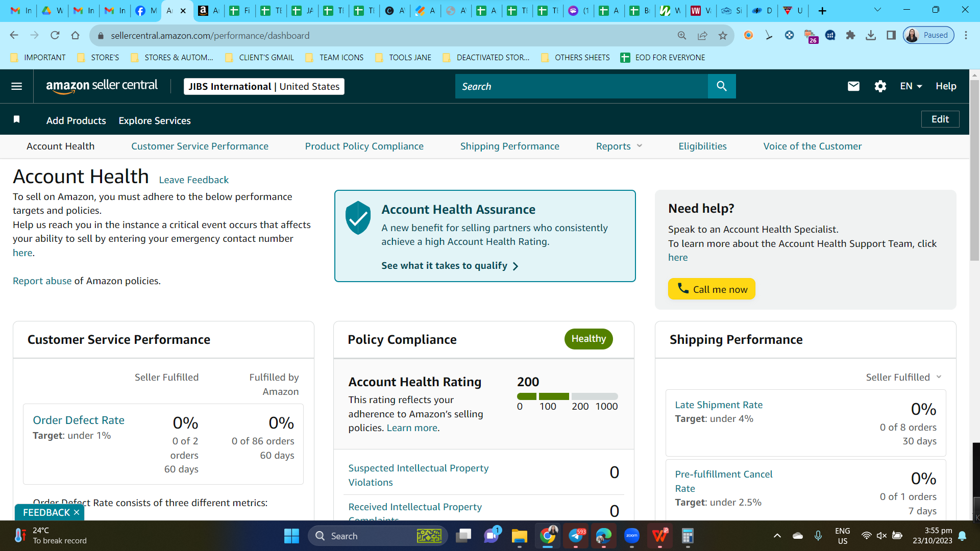Open the Pre-fulfillment Cancel Rate link
Screen dimensions: 980x551
(724, 481)
